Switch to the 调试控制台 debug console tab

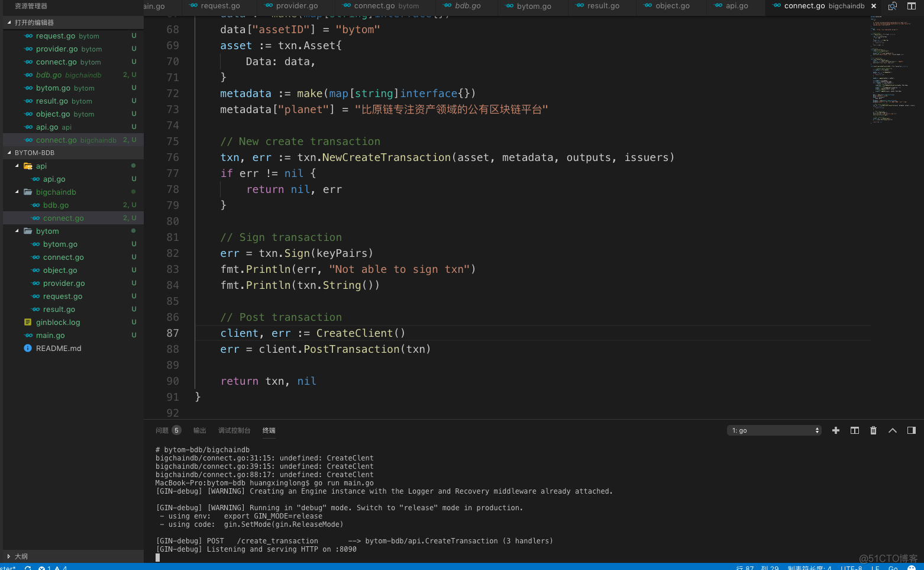coord(234,430)
